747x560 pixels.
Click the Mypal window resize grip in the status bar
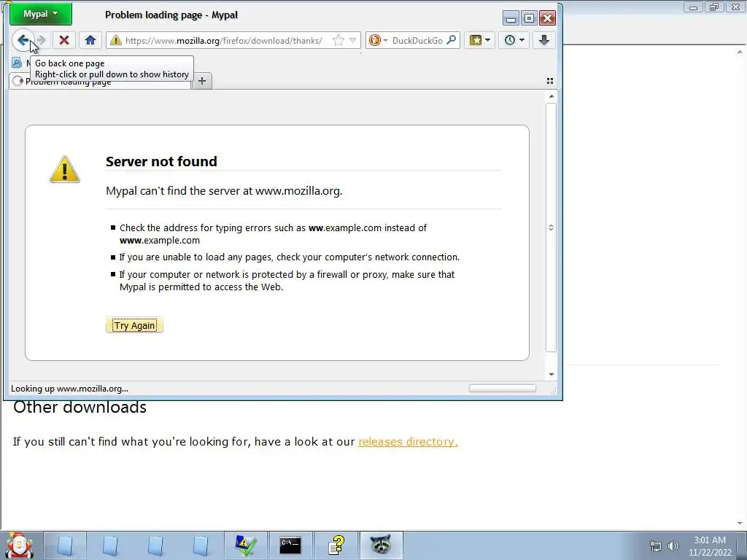point(553,391)
